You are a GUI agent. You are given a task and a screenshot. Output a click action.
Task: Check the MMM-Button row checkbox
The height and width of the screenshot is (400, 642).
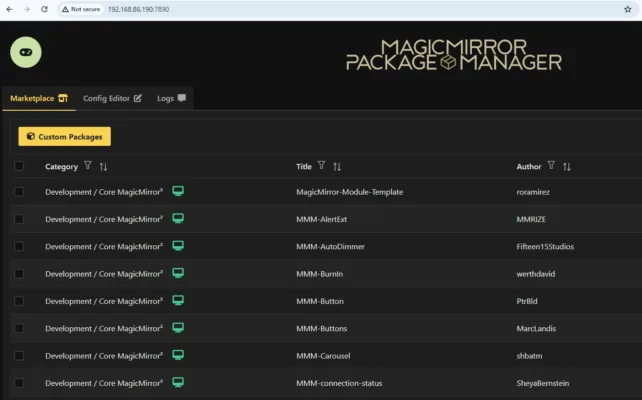[x=19, y=301]
